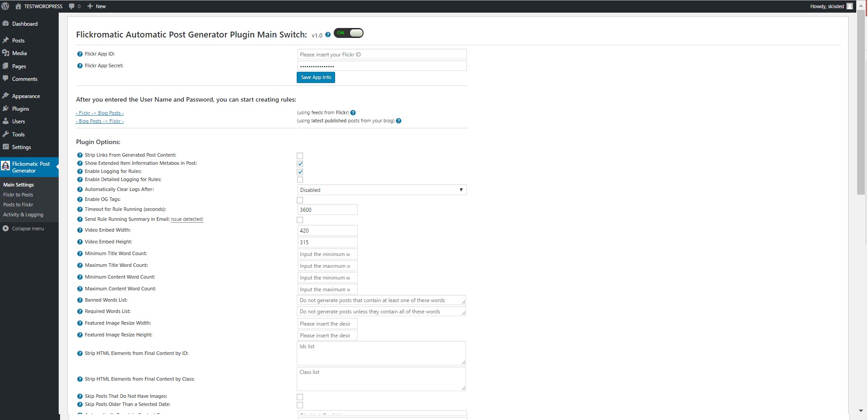Click the plus New content icon
The width and height of the screenshot is (868, 420).
click(90, 6)
